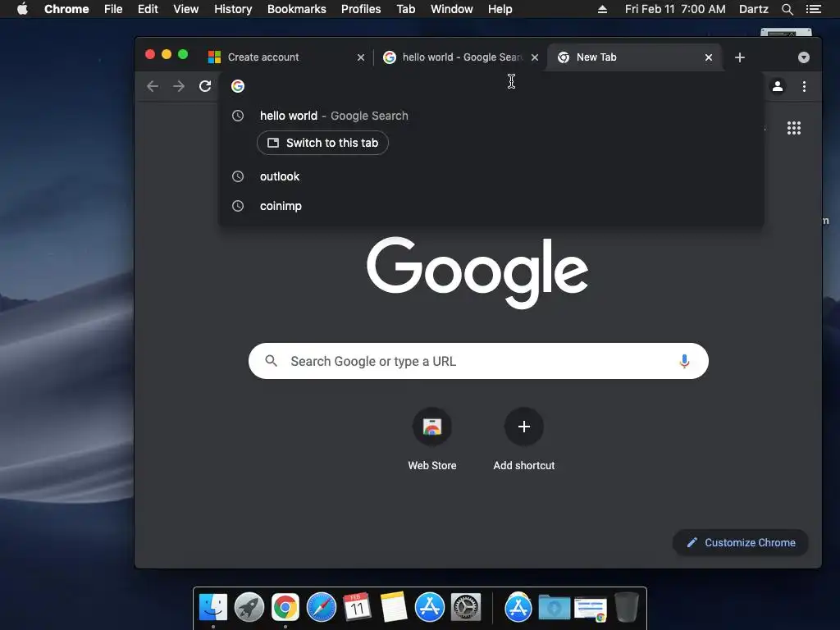The width and height of the screenshot is (840, 630).
Task: Open the History menu
Action: 233,9
